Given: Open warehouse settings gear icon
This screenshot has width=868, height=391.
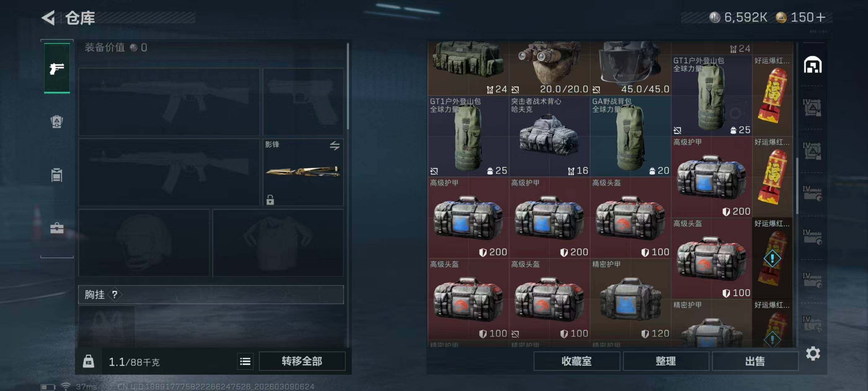Looking at the screenshot, I should pyautogui.click(x=813, y=353).
